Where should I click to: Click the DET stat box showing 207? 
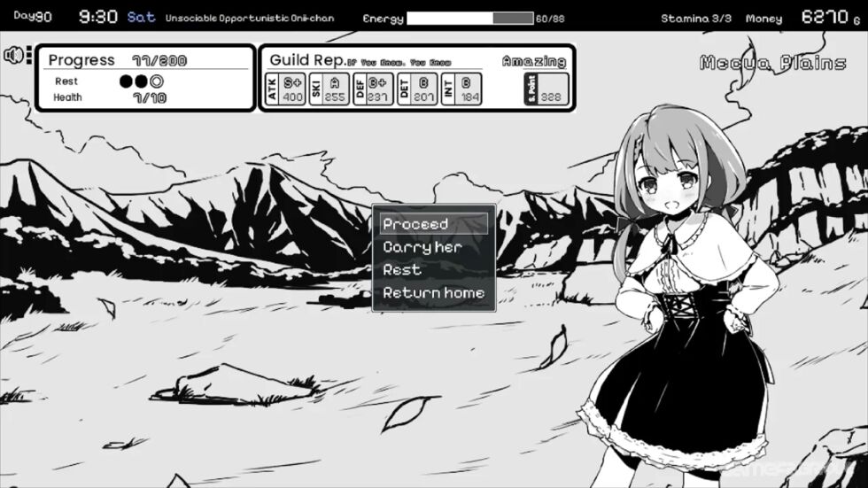[417, 89]
